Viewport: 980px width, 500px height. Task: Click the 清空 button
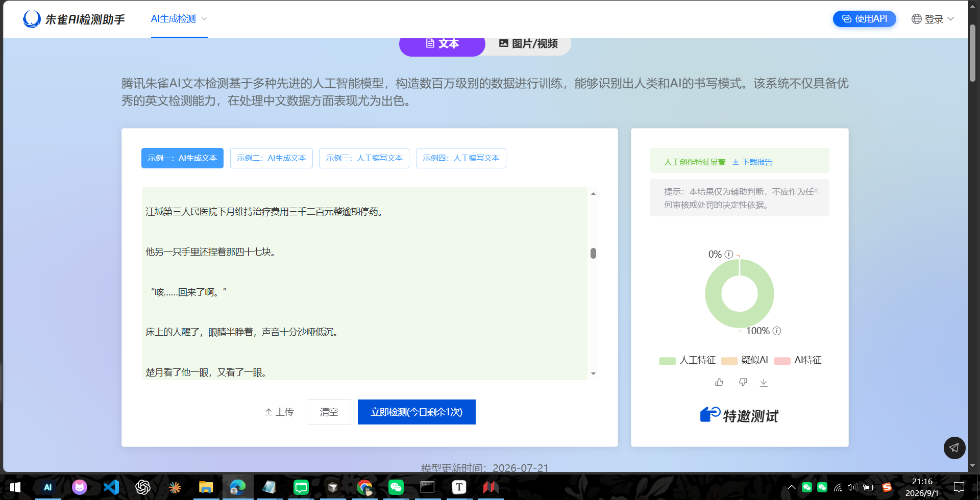pyautogui.click(x=329, y=412)
